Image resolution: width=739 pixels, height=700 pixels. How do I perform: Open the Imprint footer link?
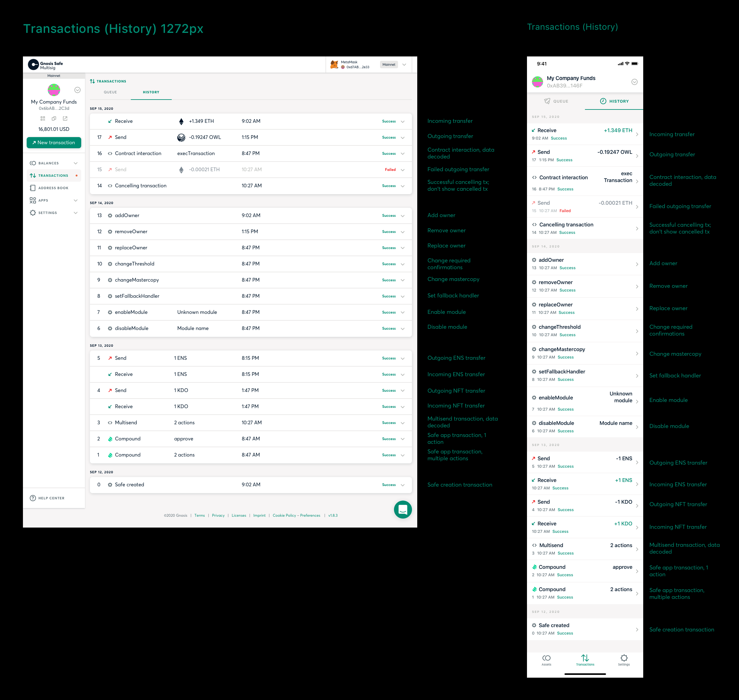(x=259, y=515)
